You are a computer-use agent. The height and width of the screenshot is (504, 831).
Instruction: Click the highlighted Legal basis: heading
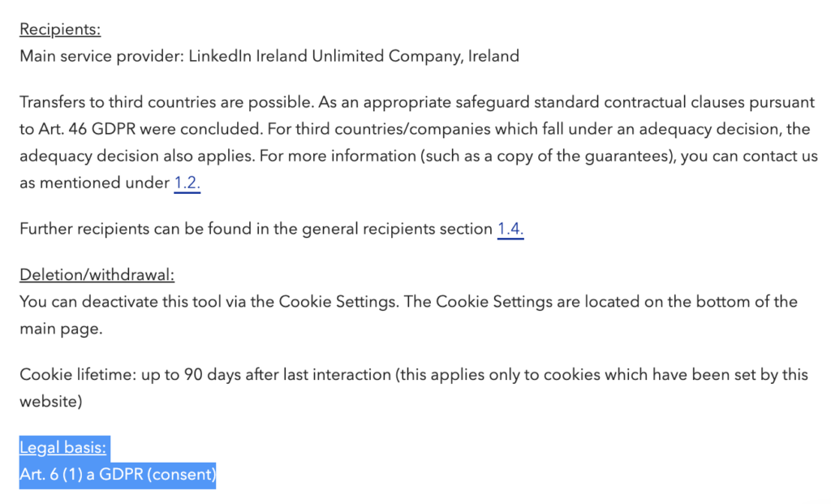[x=62, y=448]
